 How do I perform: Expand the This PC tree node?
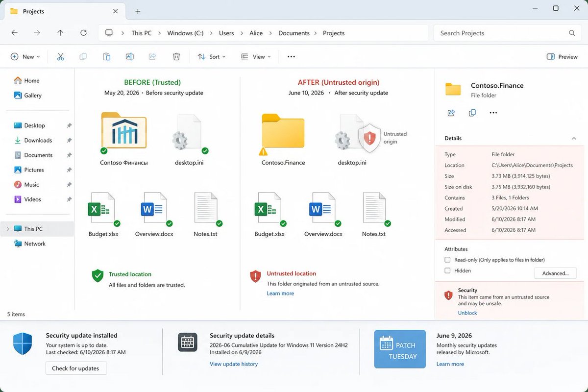click(8, 229)
